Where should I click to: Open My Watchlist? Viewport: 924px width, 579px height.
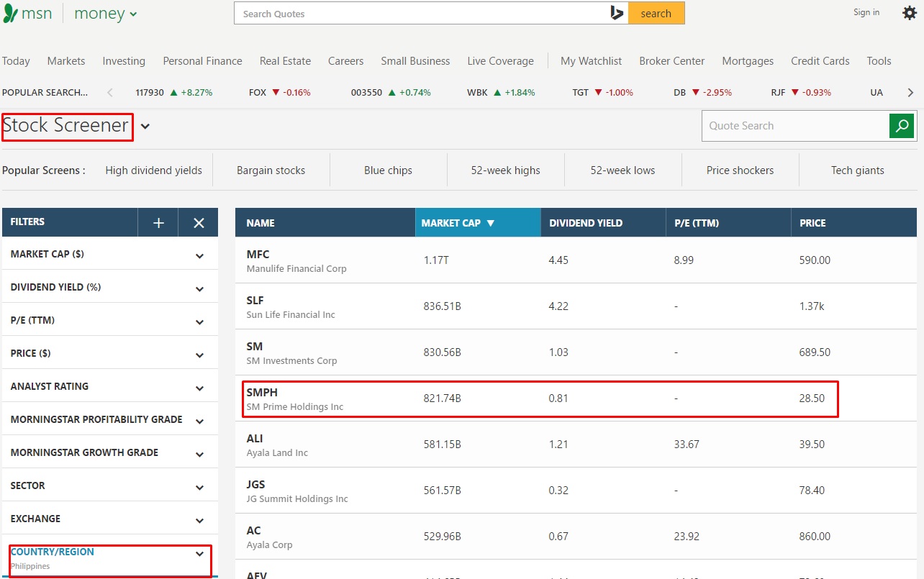click(x=592, y=61)
